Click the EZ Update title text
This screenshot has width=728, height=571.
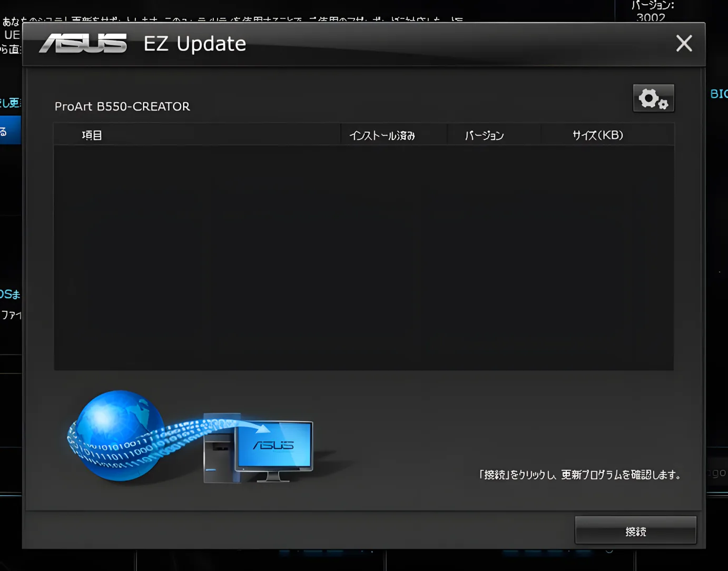click(x=194, y=44)
